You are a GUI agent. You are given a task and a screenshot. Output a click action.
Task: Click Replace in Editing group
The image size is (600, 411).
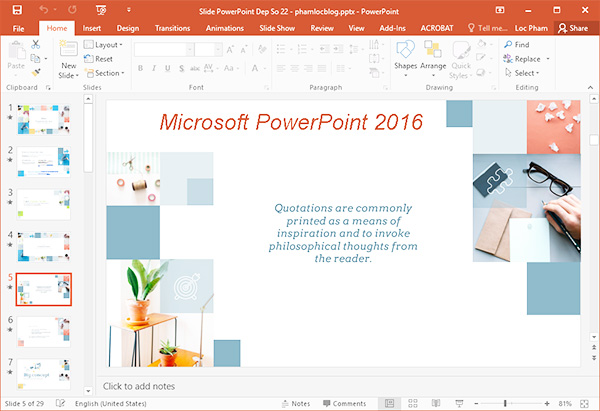(522, 59)
